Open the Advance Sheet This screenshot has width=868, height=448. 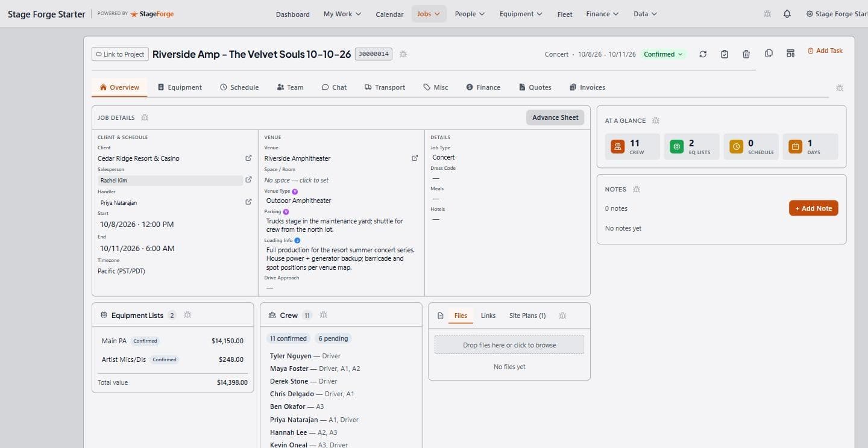[x=555, y=117]
